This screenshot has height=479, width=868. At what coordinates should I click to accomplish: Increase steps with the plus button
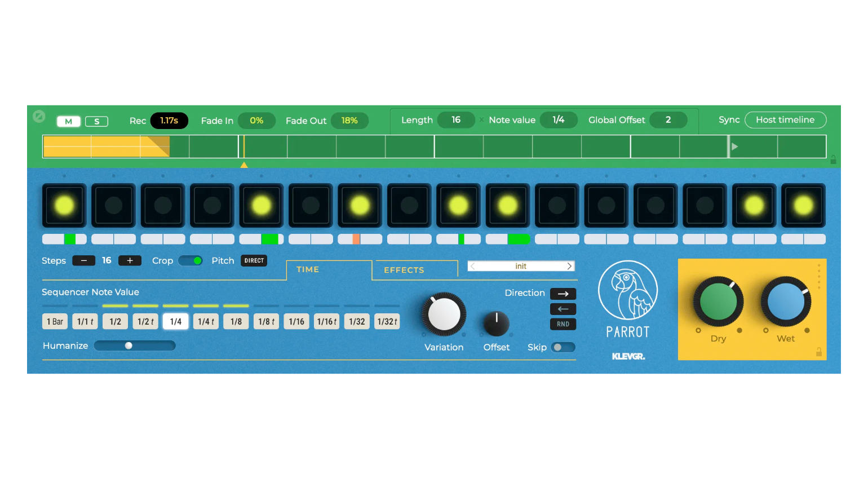pyautogui.click(x=130, y=260)
